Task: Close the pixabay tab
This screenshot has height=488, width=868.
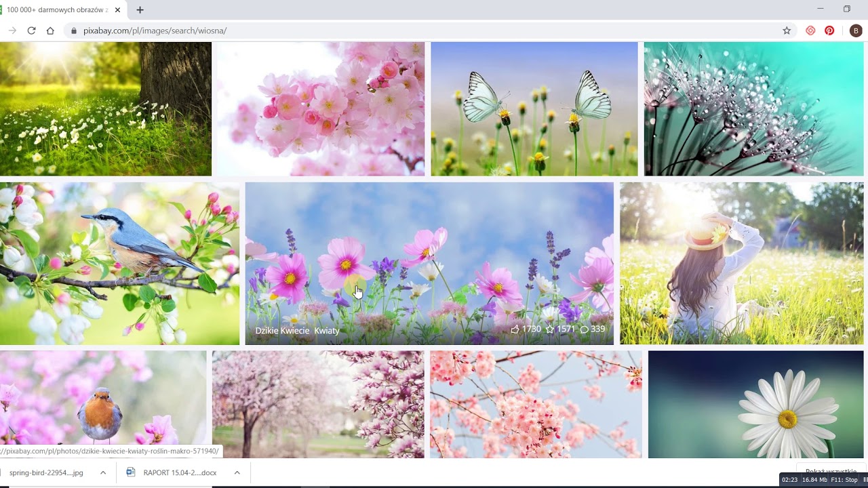Action: pos(118,10)
